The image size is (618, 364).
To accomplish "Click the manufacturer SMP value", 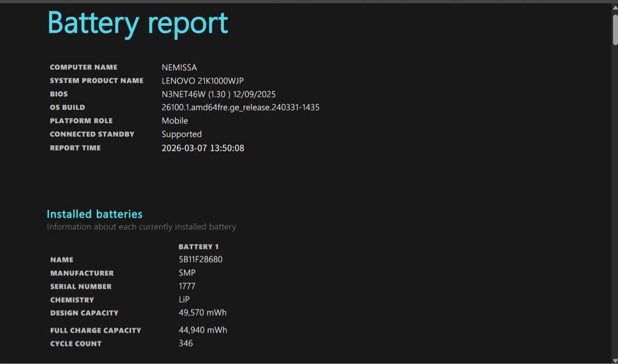I will (188, 272).
